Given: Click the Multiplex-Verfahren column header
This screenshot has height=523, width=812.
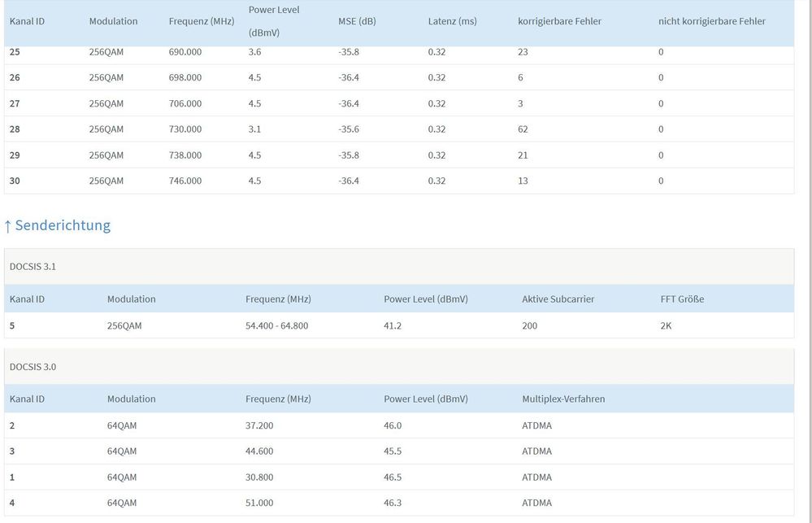Looking at the screenshot, I should [563, 399].
